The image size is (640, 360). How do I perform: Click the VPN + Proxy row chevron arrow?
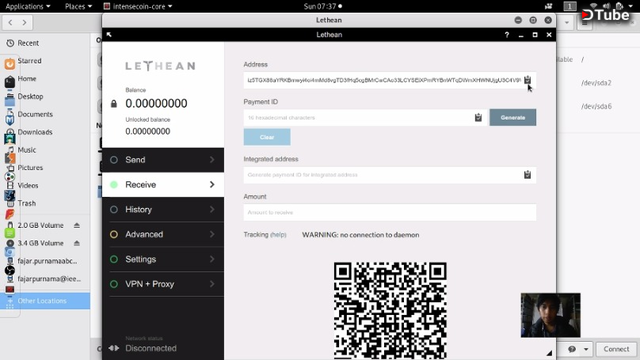pyautogui.click(x=212, y=284)
